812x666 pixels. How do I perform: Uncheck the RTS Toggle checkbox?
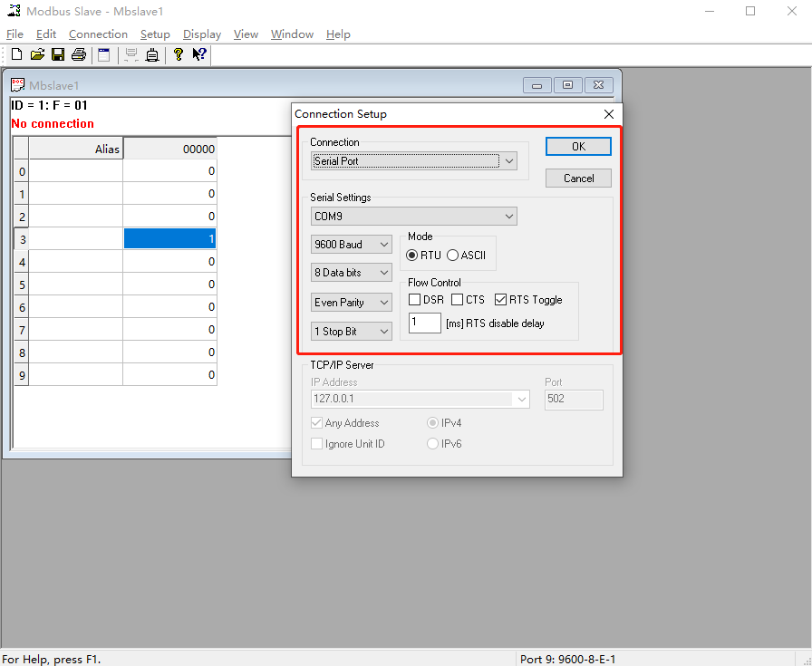pos(501,300)
